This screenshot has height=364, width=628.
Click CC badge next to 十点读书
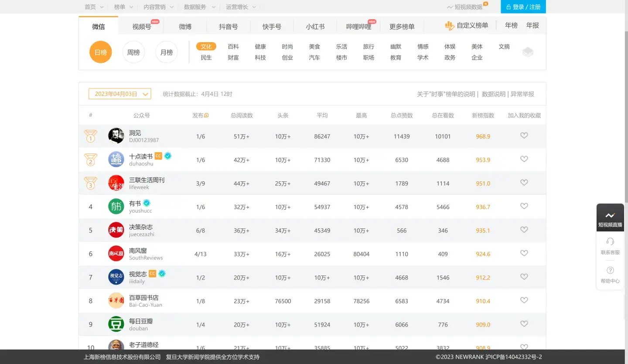click(158, 156)
